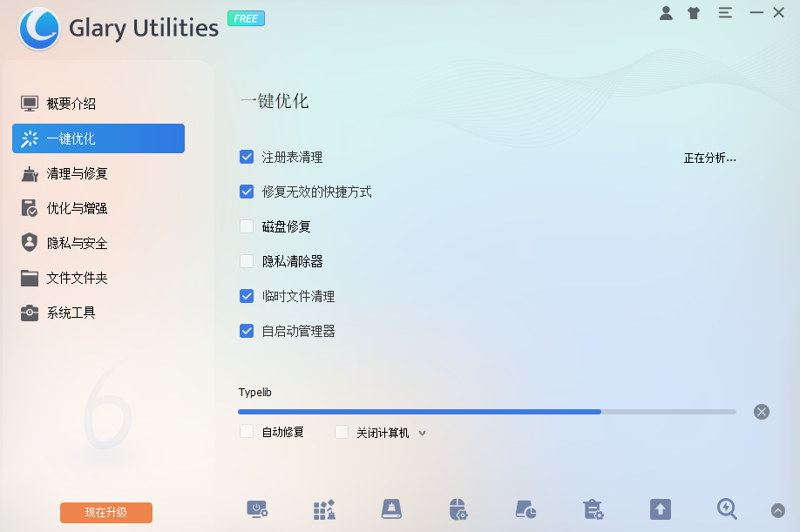Screen dimensions: 800x532
Task: Select the Disk Defrag icon in bottom toolbar
Action: click(324, 509)
